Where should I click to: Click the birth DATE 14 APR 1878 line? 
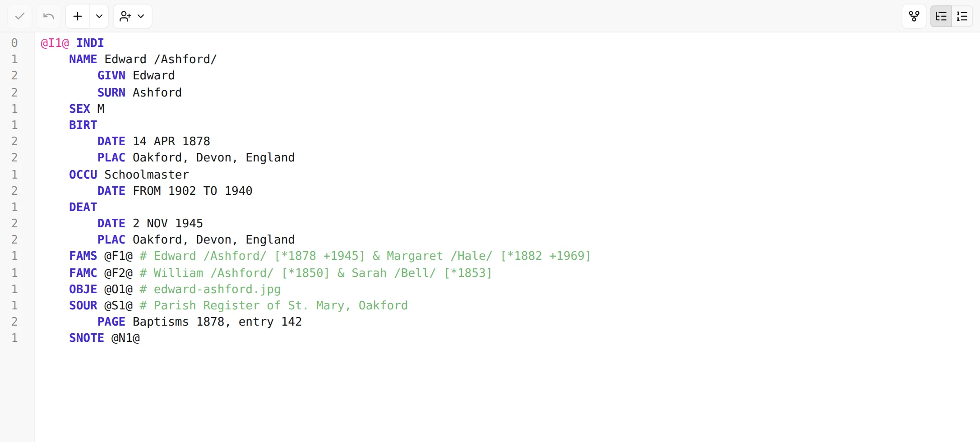[154, 141]
